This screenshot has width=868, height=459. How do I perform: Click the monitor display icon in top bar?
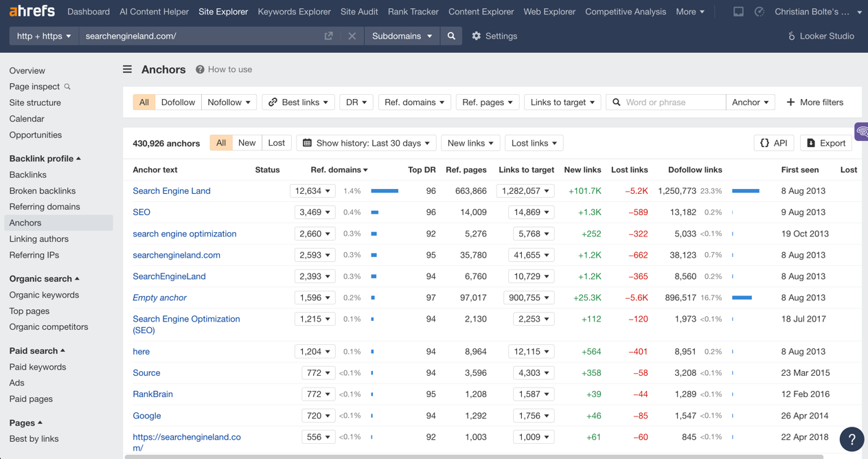click(738, 12)
